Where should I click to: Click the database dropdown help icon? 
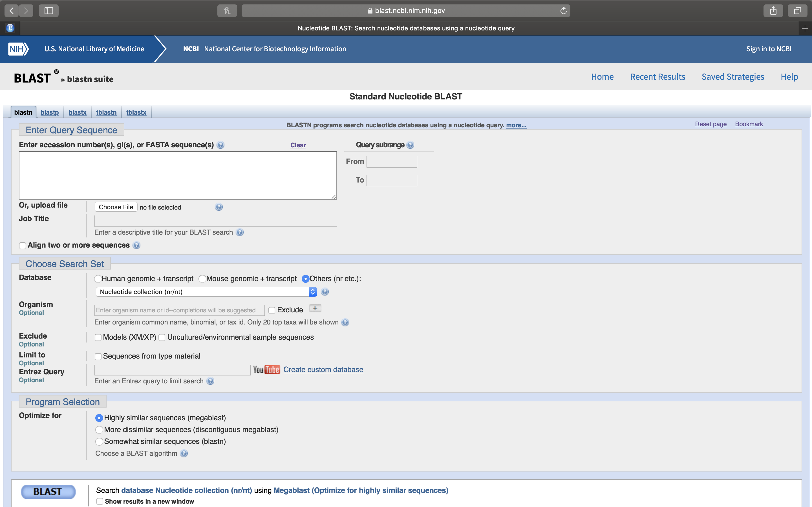[326, 292]
